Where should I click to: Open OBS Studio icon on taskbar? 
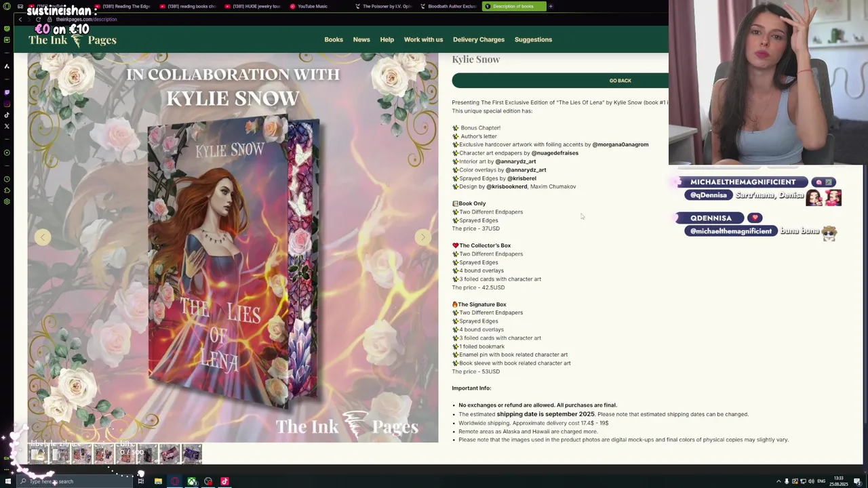pyautogui.click(x=208, y=481)
